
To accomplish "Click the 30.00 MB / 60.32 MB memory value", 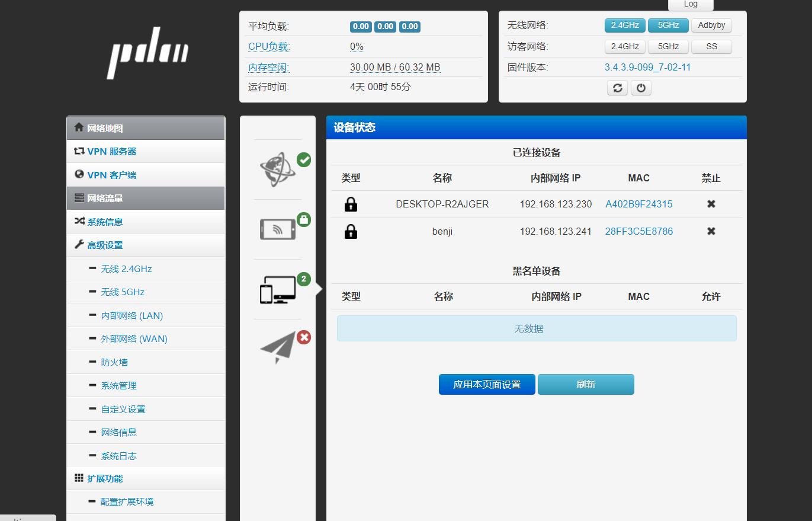I will click(x=395, y=68).
